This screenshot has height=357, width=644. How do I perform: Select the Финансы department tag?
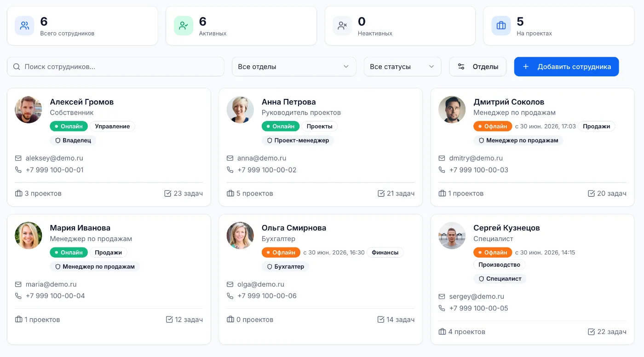tap(385, 252)
